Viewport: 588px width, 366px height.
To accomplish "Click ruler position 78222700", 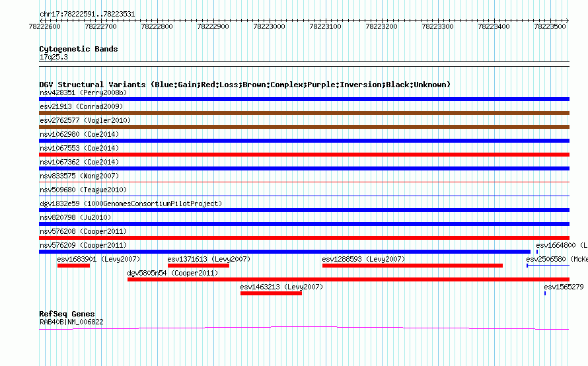I will point(101,26).
